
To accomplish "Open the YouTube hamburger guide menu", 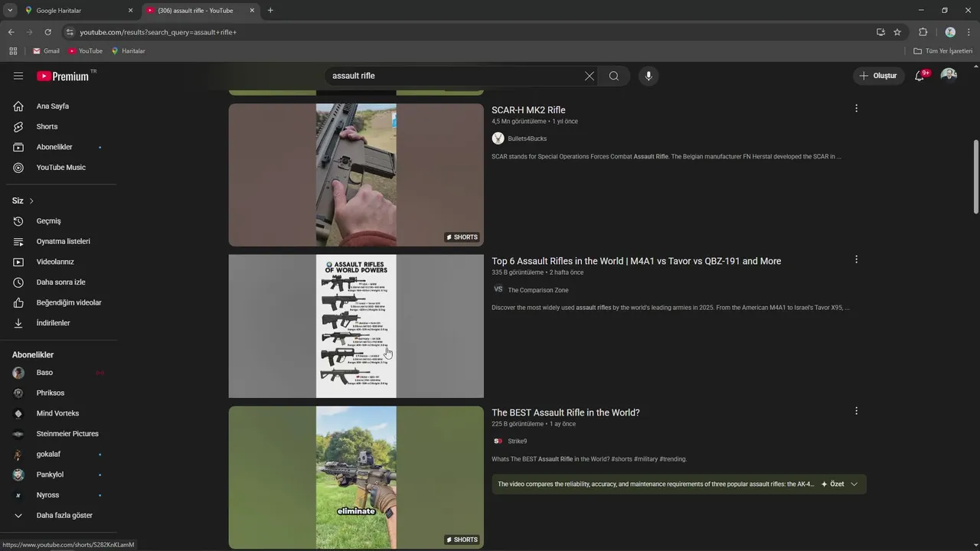I will [x=18, y=76].
